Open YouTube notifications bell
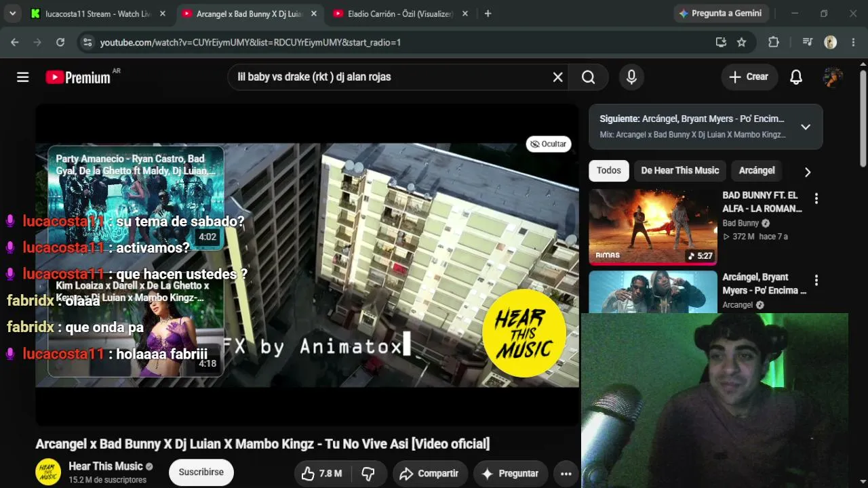The image size is (868, 488). point(796,77)
